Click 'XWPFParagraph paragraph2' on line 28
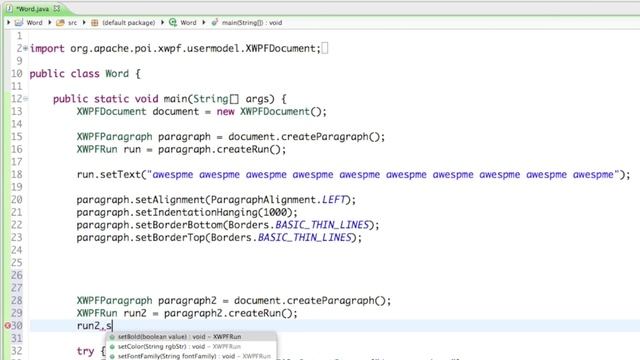 (x=147, y=300)
